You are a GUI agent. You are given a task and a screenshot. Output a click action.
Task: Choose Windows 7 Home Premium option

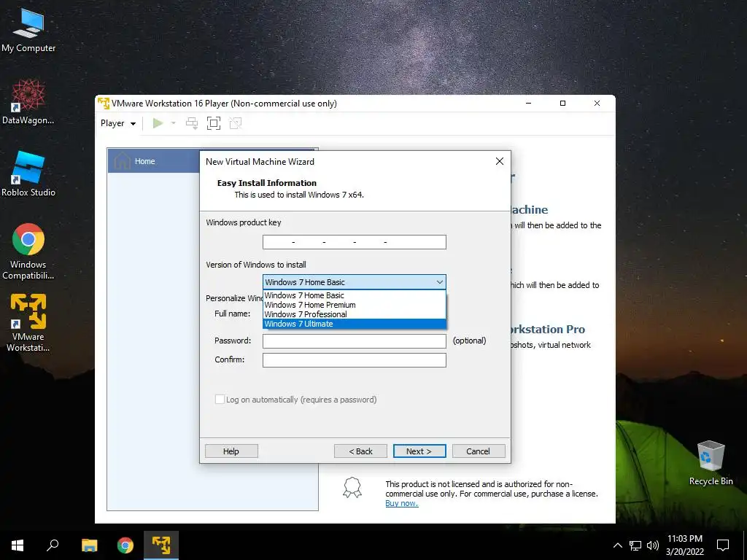[354, 305]
